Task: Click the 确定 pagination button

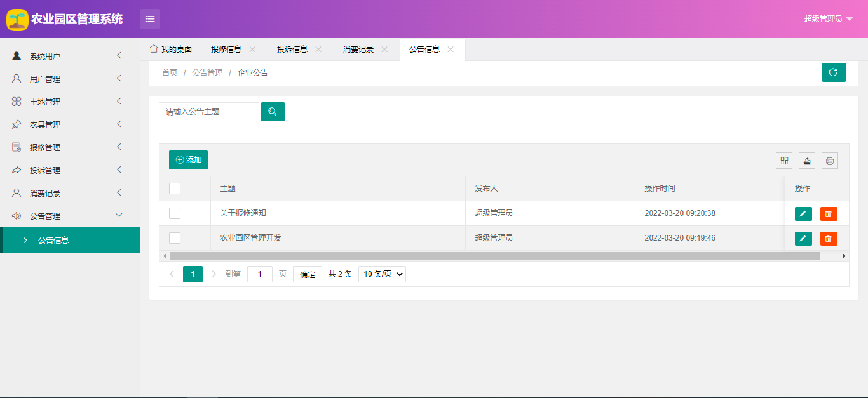Action: [308, 274]
